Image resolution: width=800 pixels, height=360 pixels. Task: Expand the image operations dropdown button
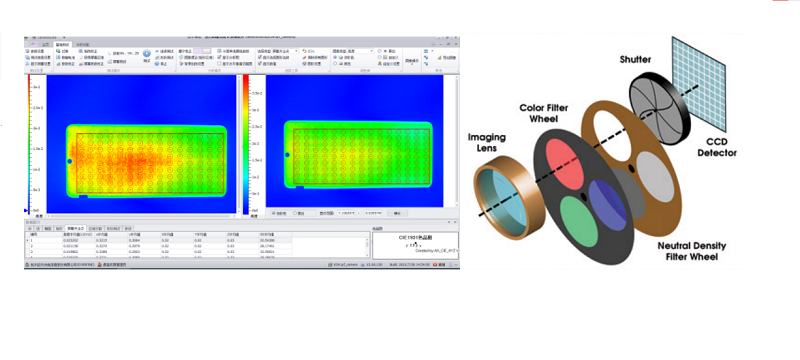click(412, 61)
